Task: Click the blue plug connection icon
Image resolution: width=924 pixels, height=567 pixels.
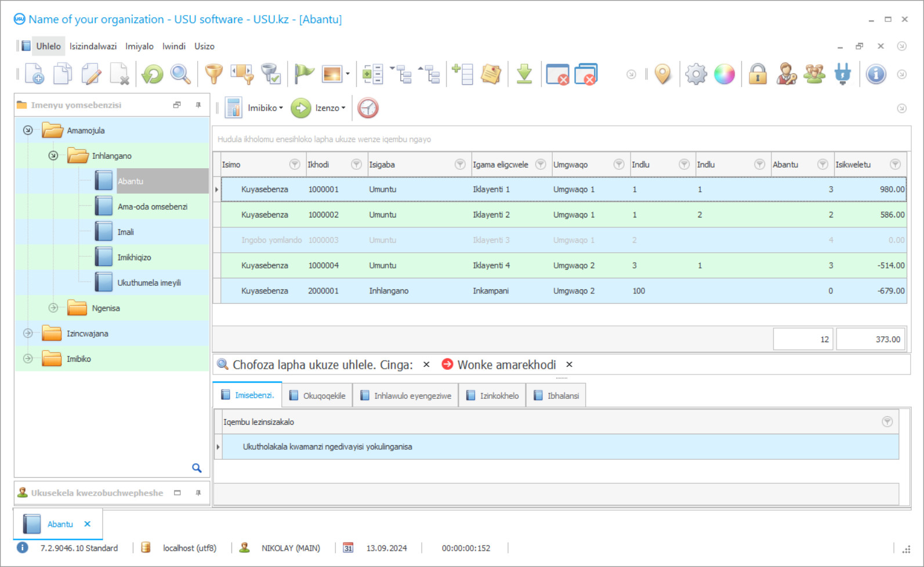Action: point(843,74)
